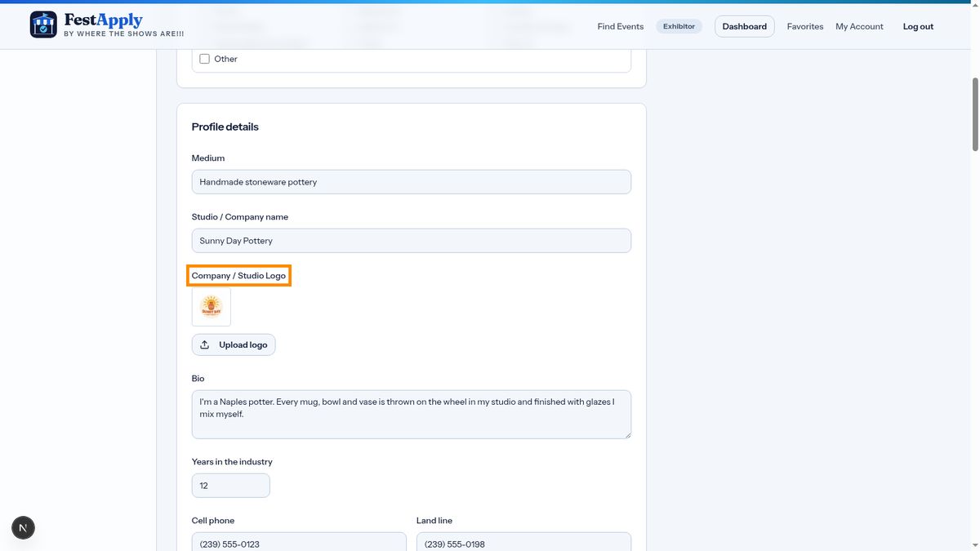Edit the Medium field
Viewport: 980px width, 551px height.
412,182
